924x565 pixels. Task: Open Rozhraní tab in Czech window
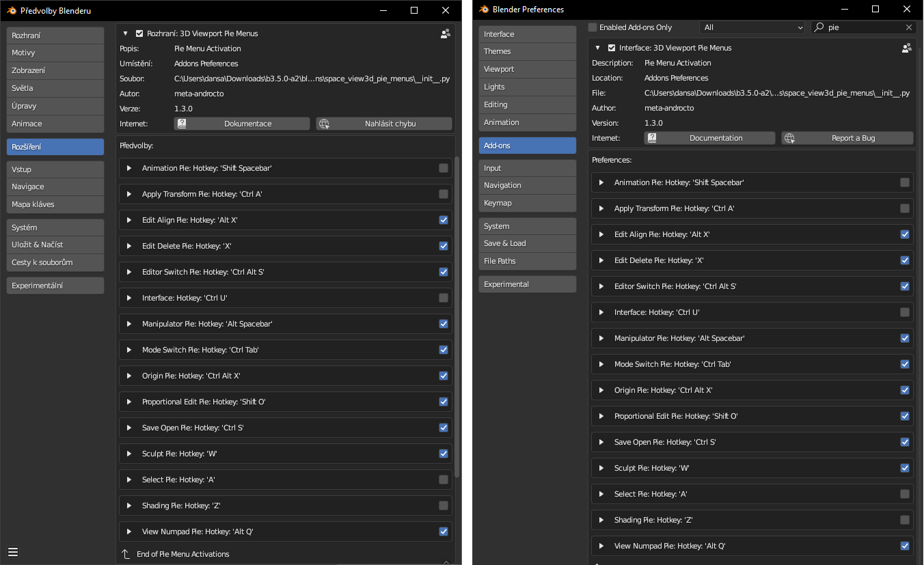(x=55, y=35)
